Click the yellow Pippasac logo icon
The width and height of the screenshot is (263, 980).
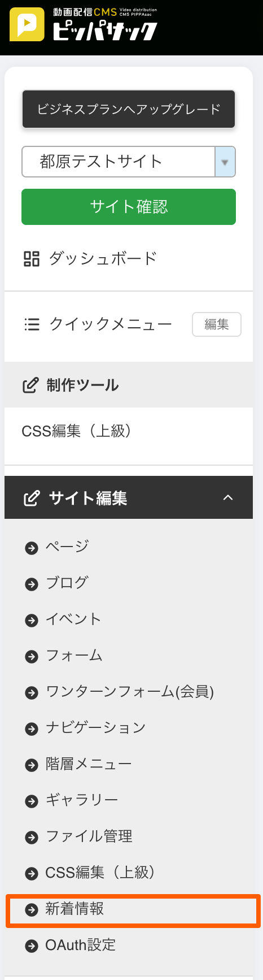click(27, 24)
